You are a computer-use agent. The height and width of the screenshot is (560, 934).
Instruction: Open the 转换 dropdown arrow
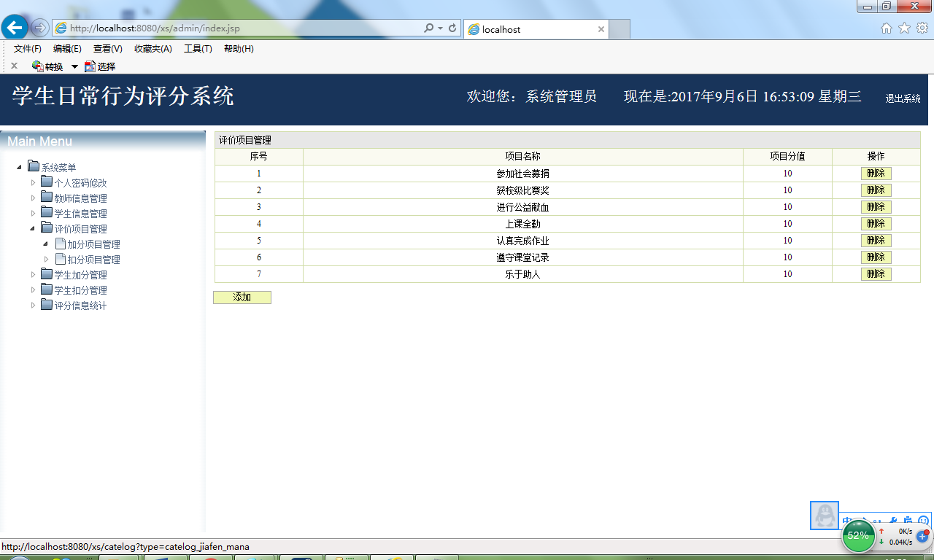(74, 66)
